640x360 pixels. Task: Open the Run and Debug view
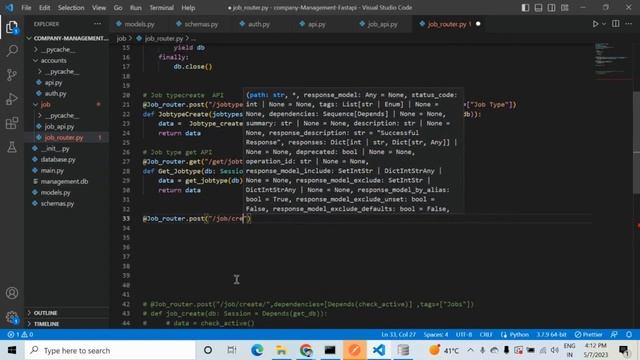(x=12, y=99)
